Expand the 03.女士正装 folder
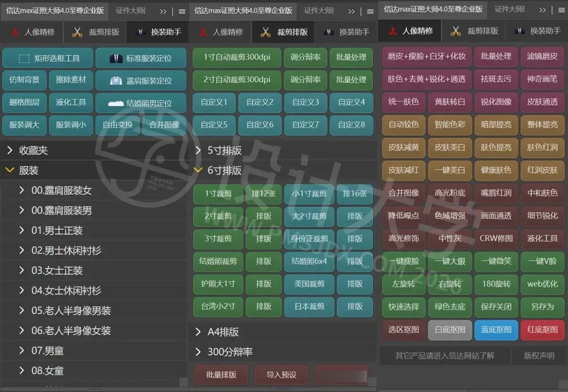The height and width of the screenshot is (392, 568). tap(95, 271)
